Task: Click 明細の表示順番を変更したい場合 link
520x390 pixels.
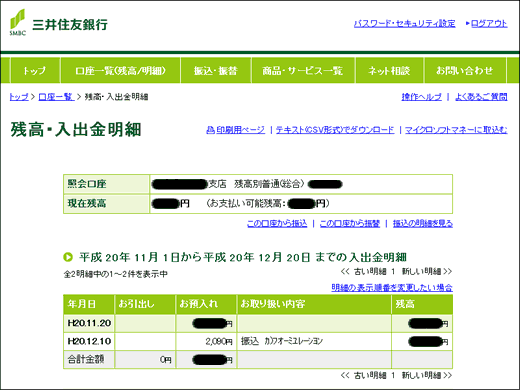Action: (x=392, y=287)
